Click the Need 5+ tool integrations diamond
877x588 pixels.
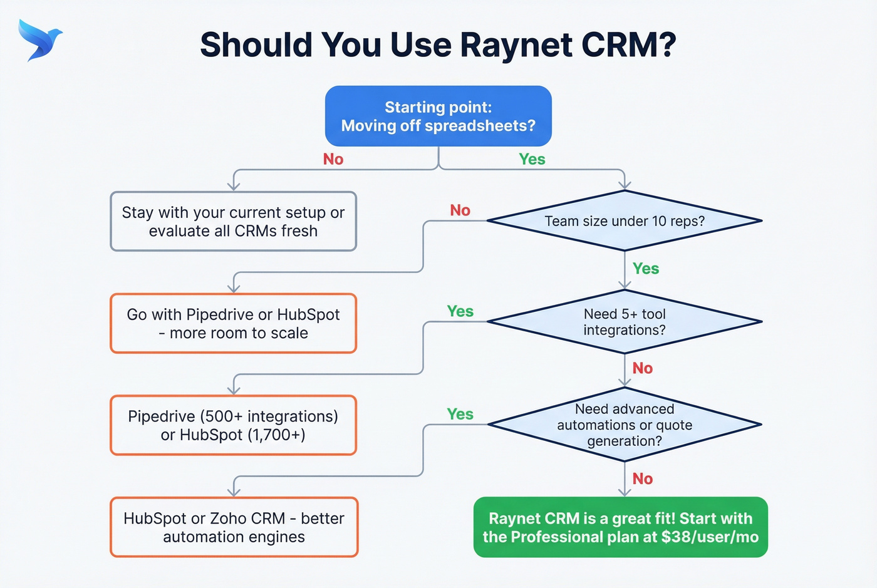[x=625, y=322]
